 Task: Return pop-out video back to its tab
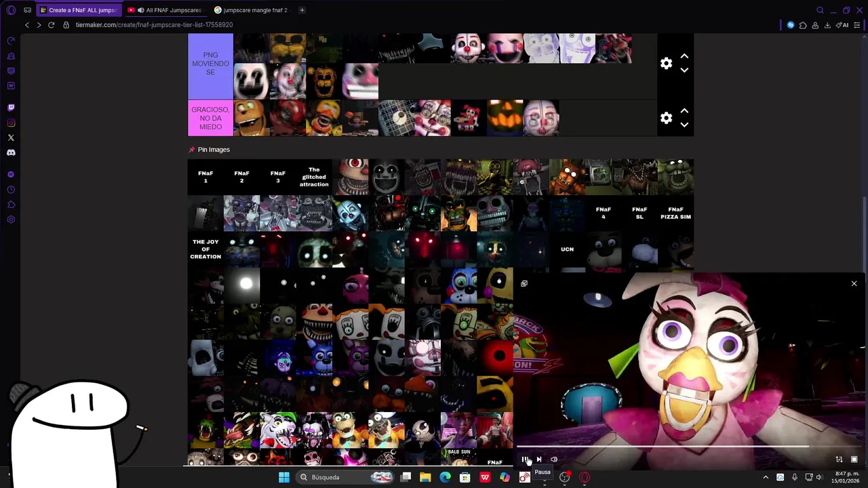(x=524, y=283)
